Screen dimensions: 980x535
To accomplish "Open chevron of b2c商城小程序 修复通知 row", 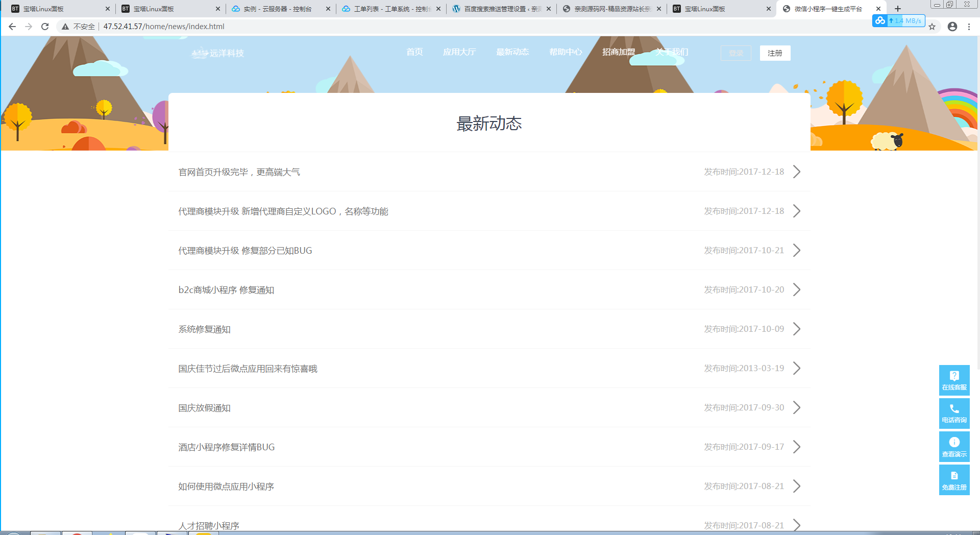I will pyautogui.click(x=797, y=289).
